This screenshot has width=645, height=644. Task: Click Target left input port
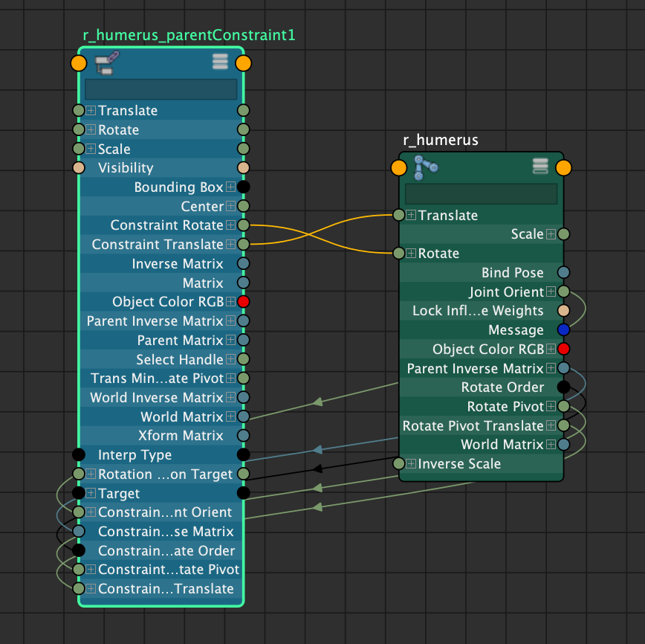click(79, 493)
